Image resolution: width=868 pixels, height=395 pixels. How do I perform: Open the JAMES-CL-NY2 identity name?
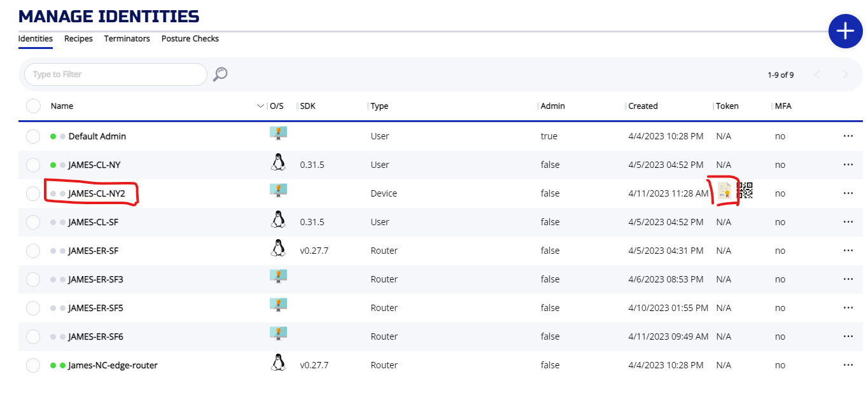coord(97,193)
